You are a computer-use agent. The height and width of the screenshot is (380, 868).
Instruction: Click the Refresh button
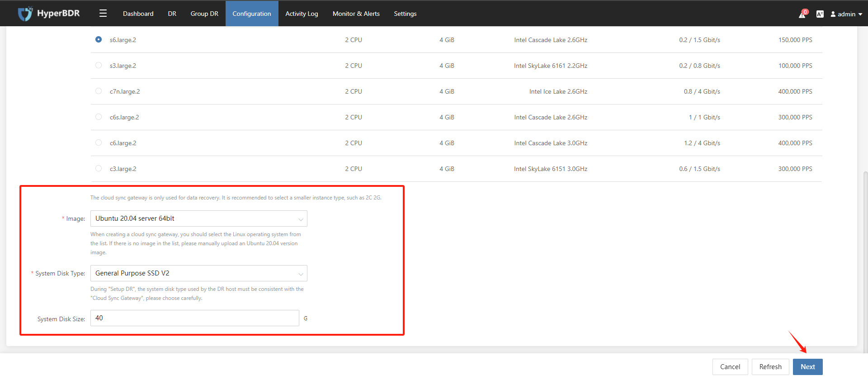coord(770,367)
